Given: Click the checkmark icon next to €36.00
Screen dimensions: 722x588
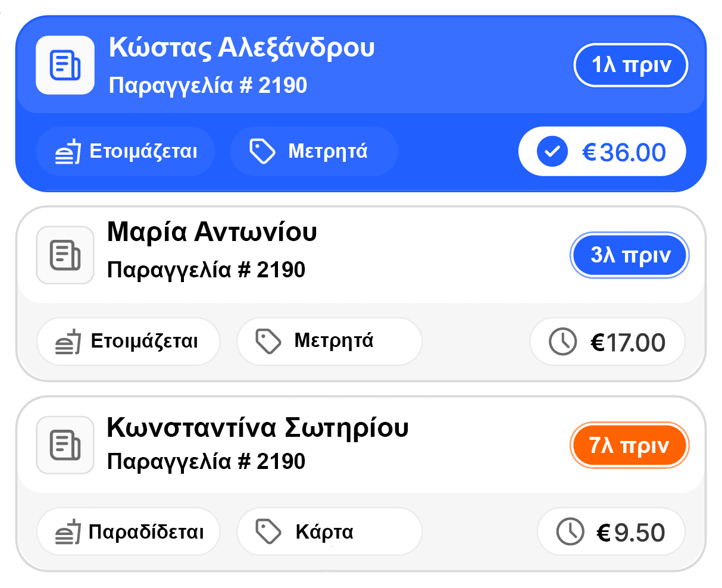Looking at the screenshot, I should (552, 151).
